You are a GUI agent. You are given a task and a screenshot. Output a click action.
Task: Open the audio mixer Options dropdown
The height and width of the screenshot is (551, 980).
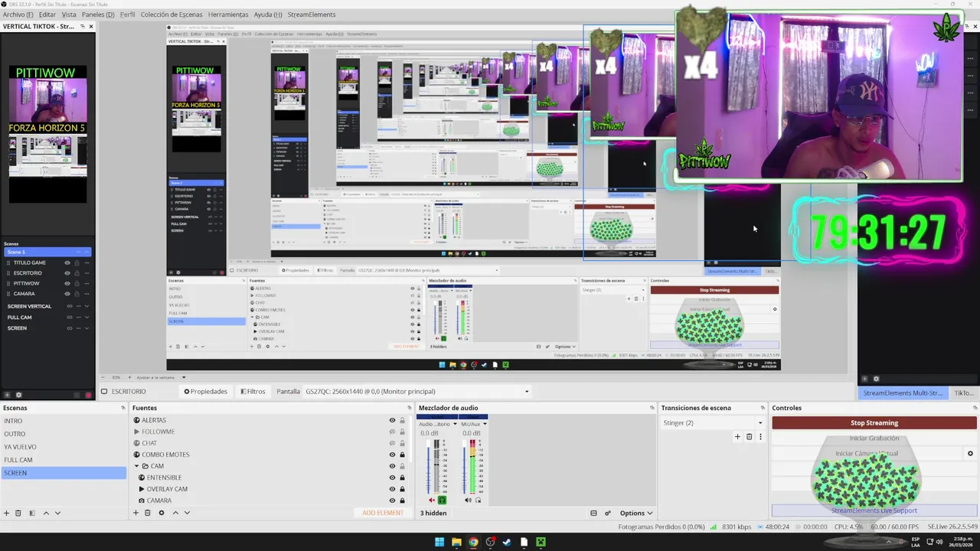[636, 513]
